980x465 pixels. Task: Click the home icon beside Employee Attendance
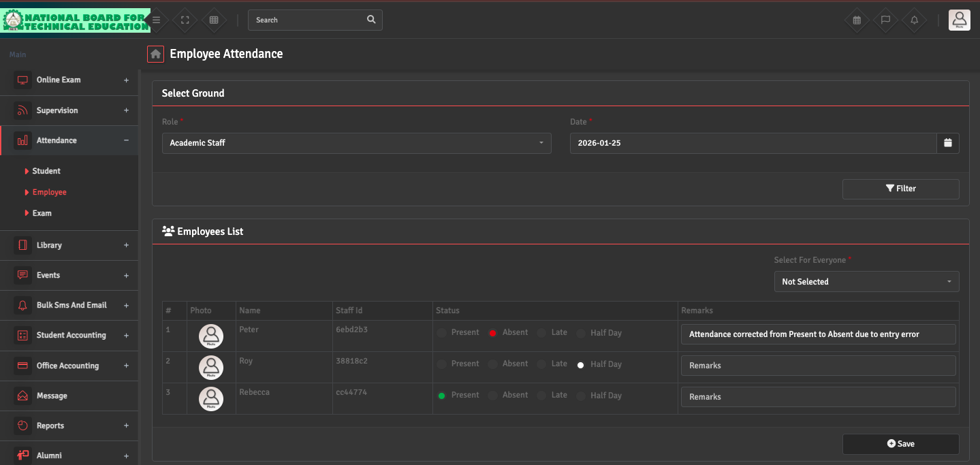(x=155, y=54)
